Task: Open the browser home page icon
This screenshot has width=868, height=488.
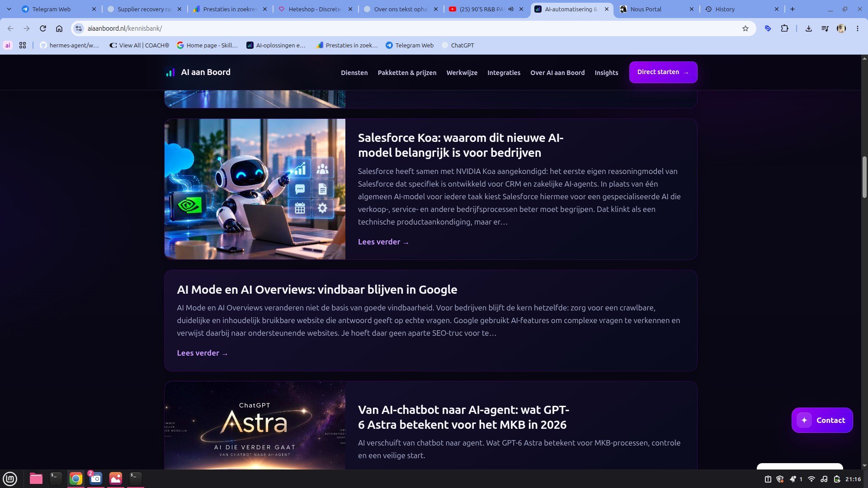Action: 59,28
